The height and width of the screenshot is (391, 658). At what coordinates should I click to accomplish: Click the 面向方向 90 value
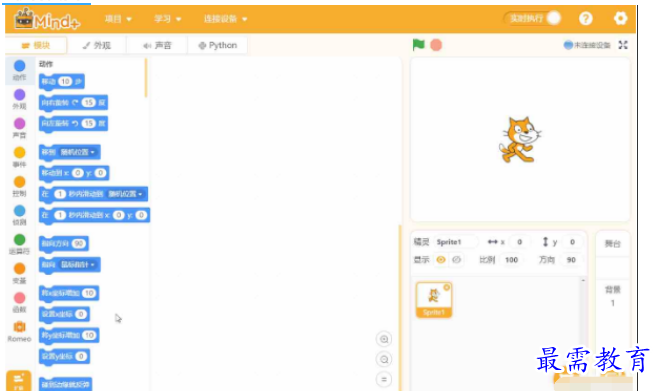click(78, 243)
